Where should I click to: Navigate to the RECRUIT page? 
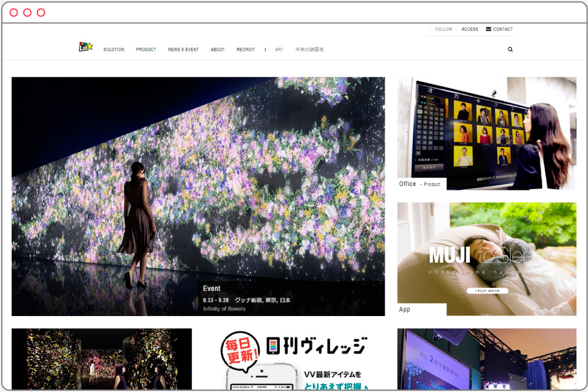[x=246, y=50]
